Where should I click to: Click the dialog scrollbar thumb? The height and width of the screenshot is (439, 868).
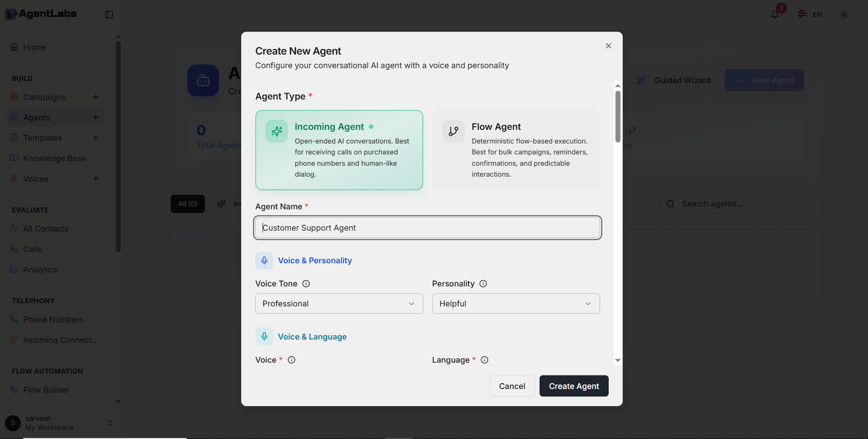[618, 117]
